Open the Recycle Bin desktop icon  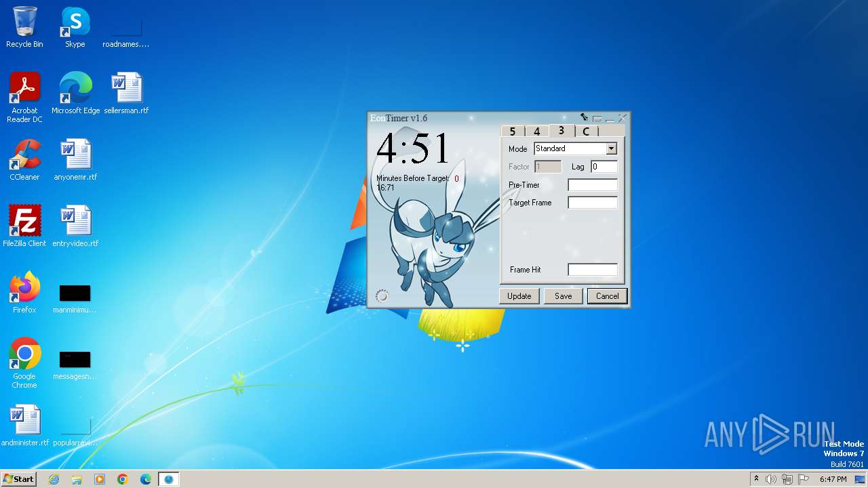pos(24,27)
